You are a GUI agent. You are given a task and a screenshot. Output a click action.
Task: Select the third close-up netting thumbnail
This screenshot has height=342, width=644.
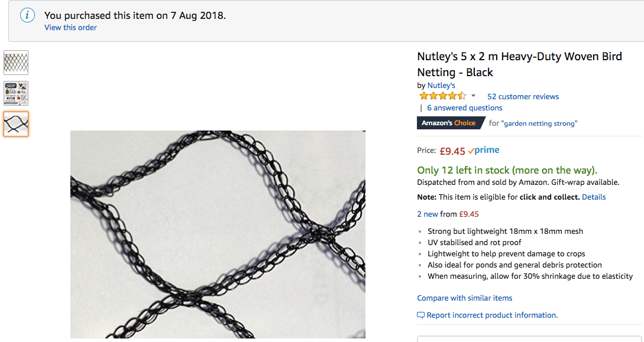16,124
